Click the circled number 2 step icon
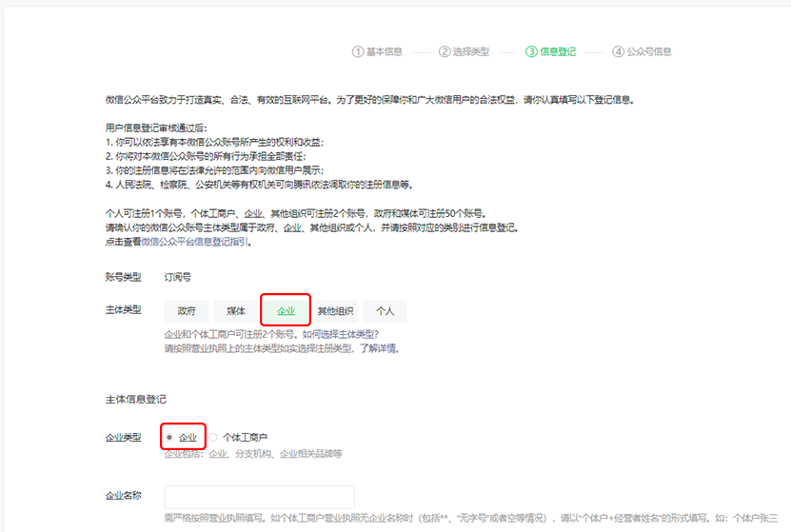This screenshot has width=791, height=532. click(x=445, y=51)
